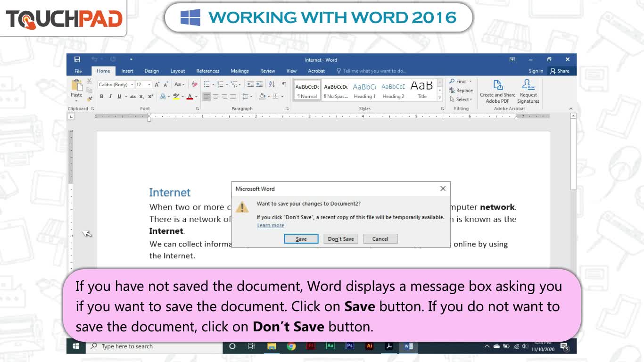644x362 pixels.
Task: Open Adobe Audition from the taskbar
Action: [x=330, y=346]
